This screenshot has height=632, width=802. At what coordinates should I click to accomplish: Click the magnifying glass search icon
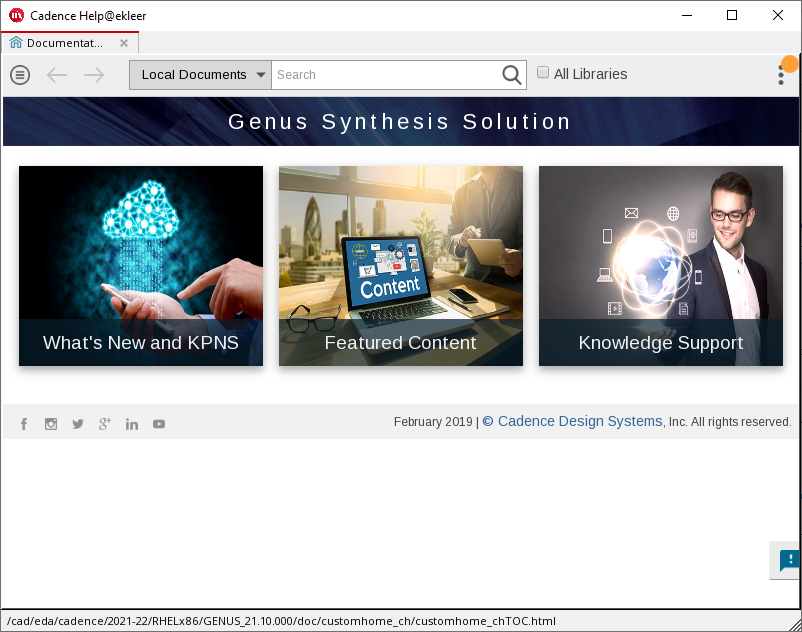(x=511, y=75)
